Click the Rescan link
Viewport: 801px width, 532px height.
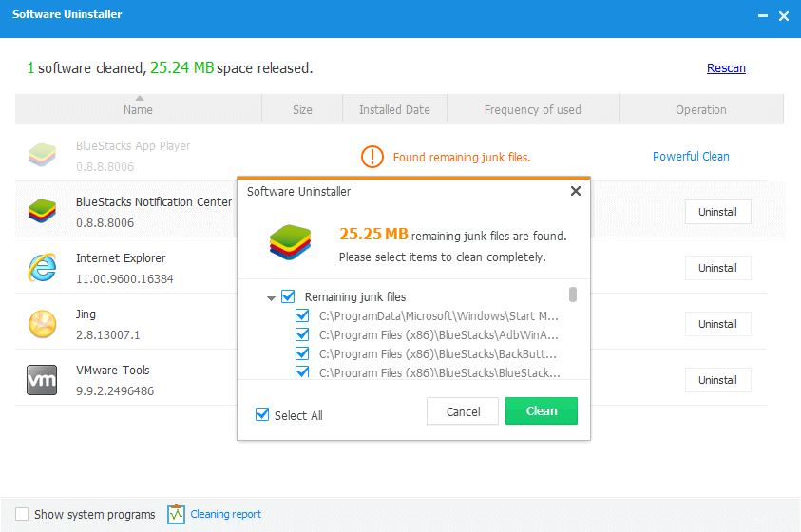pyautogui.click(x=726, y=68)
